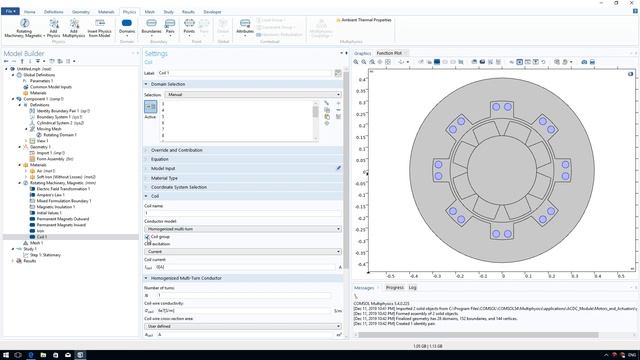This screenshot has width=640, height=360.
Task: Select the Step 1: Stationary node
Action: 42,255
